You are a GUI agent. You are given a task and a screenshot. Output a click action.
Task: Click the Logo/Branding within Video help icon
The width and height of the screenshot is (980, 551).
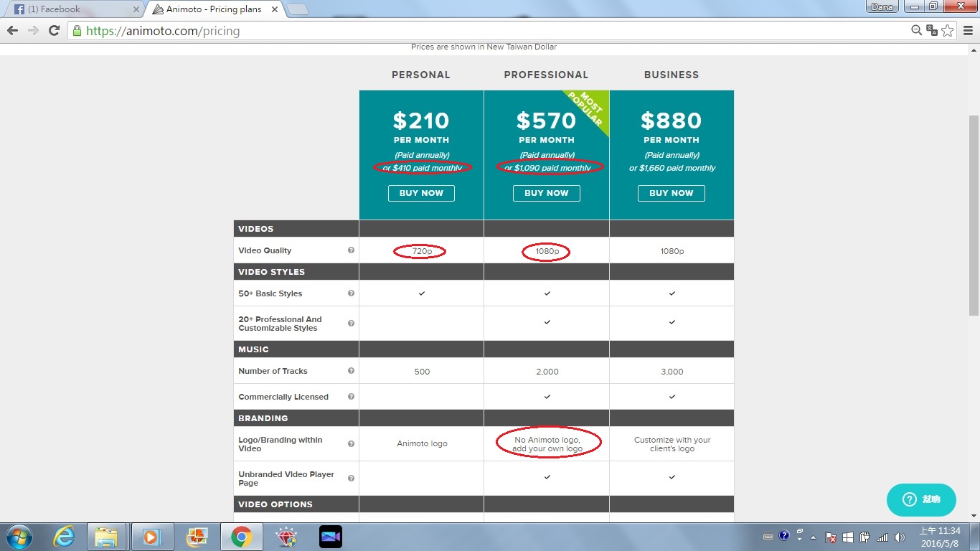pos(351,444)
